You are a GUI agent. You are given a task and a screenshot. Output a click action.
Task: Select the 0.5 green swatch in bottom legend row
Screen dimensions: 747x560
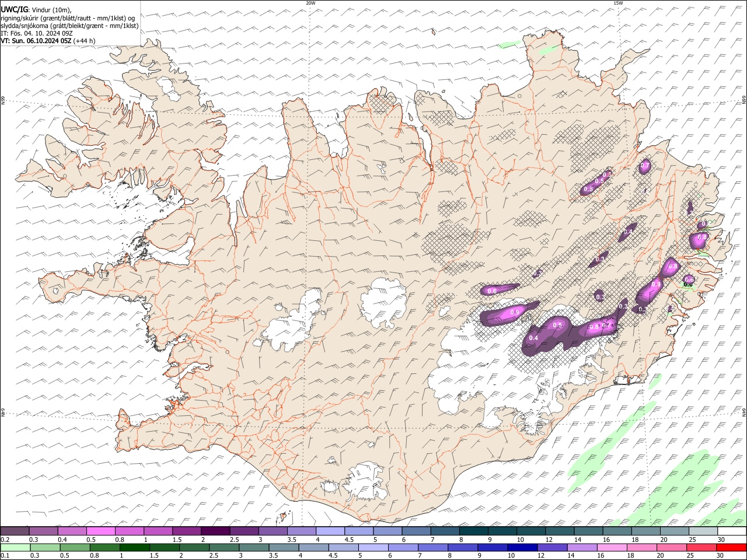(x=75, y=547)
